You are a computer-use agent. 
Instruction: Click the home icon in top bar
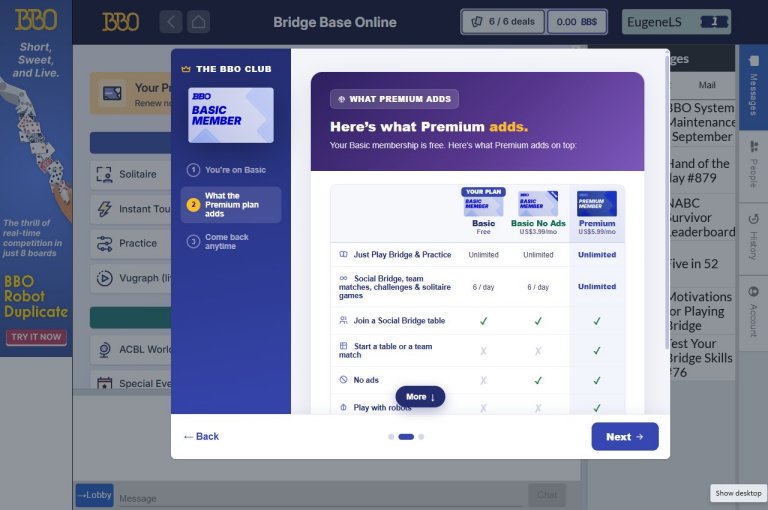tap(198, 22)
